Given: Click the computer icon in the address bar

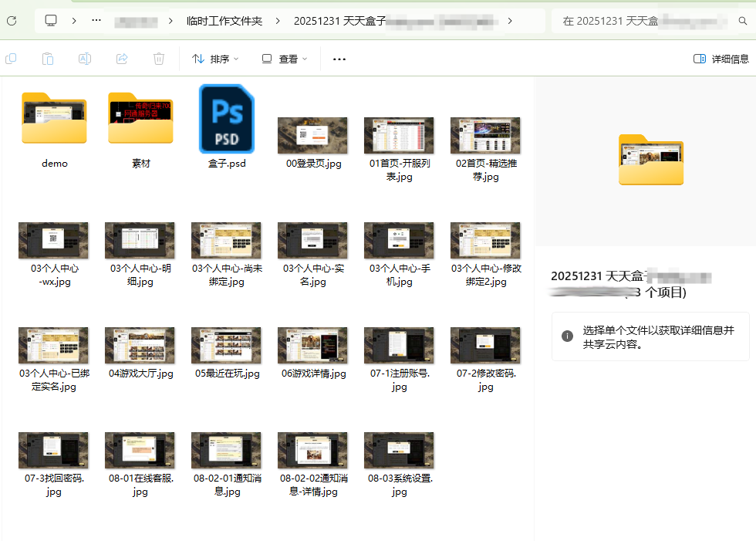Looking at the screenshot, I should (x=50, y=21).
